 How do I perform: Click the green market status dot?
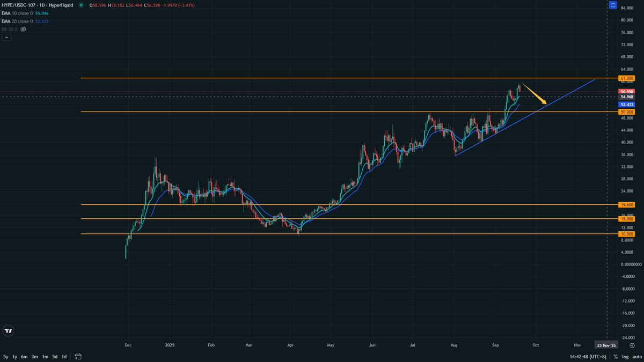[x=80, y=5]
